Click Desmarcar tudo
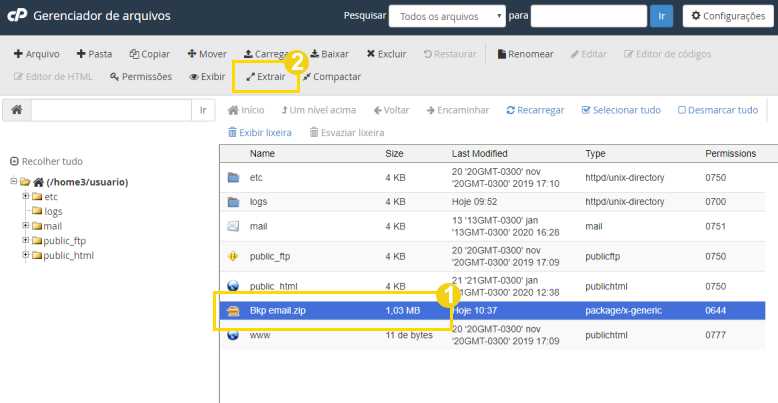This screenshot has width=778, height=403. tap(718, 110)
